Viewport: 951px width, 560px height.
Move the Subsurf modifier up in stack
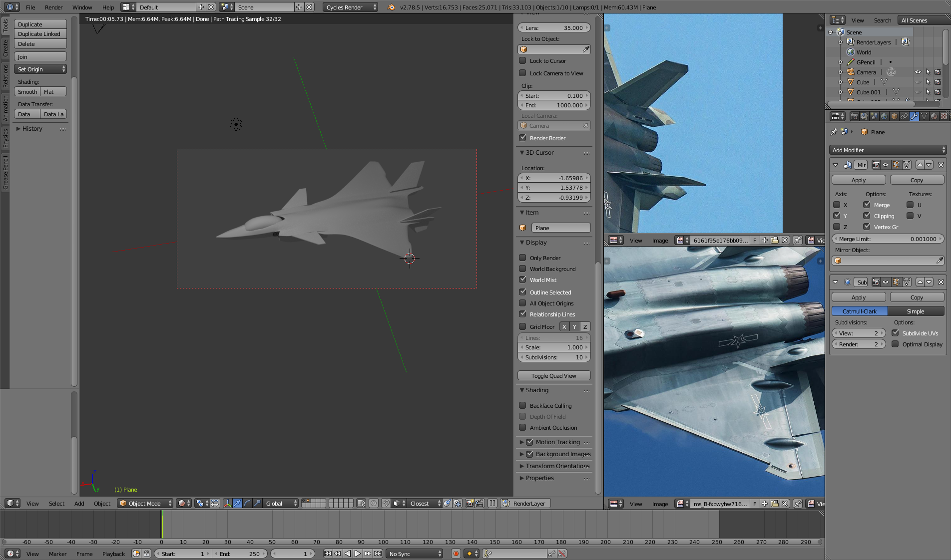tap(920, 282)
